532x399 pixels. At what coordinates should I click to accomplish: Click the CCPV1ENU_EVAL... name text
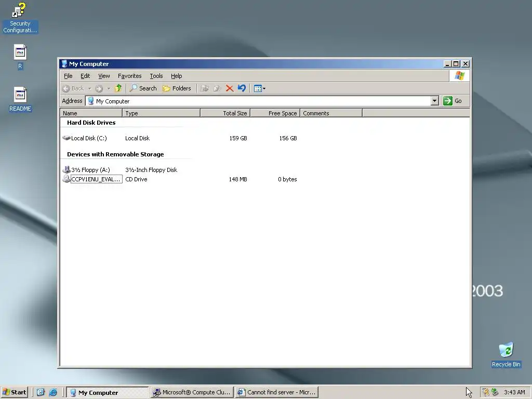96,179
